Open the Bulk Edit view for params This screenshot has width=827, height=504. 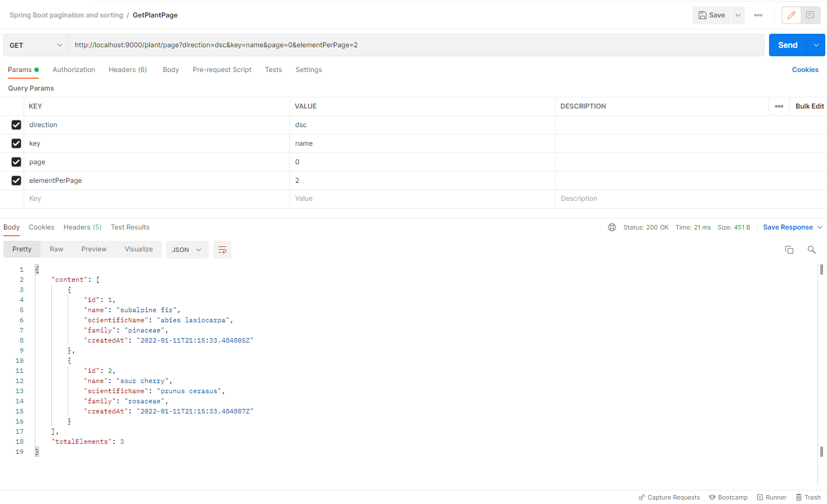click(809, 106)
